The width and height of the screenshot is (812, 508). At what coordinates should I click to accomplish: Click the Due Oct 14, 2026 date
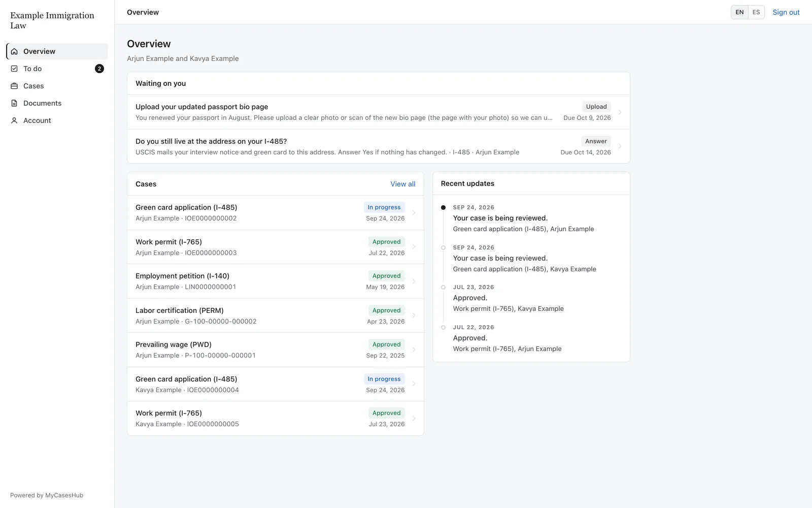tap(586, 152)
